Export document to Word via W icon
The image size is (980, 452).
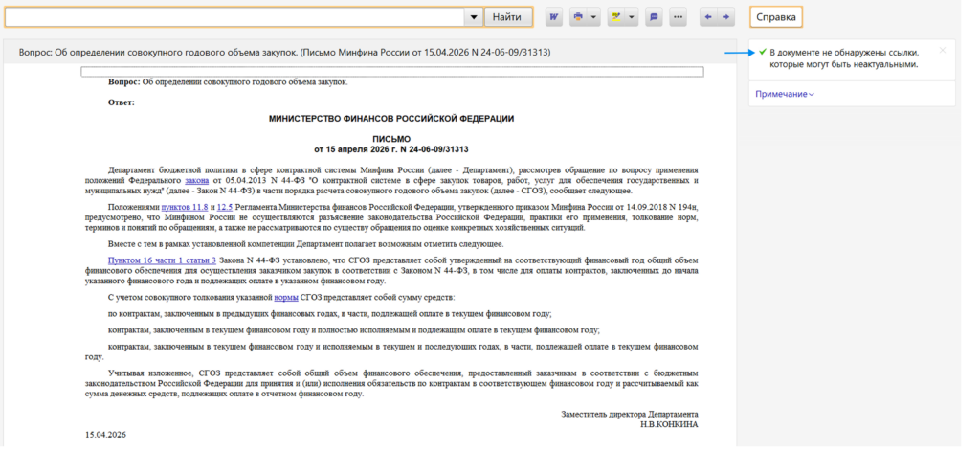tap(554, 17)
